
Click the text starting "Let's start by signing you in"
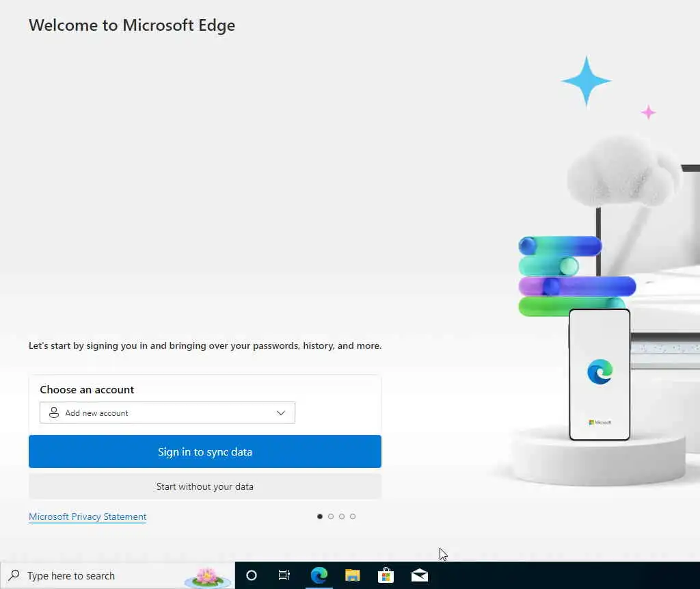coord(205,346)
